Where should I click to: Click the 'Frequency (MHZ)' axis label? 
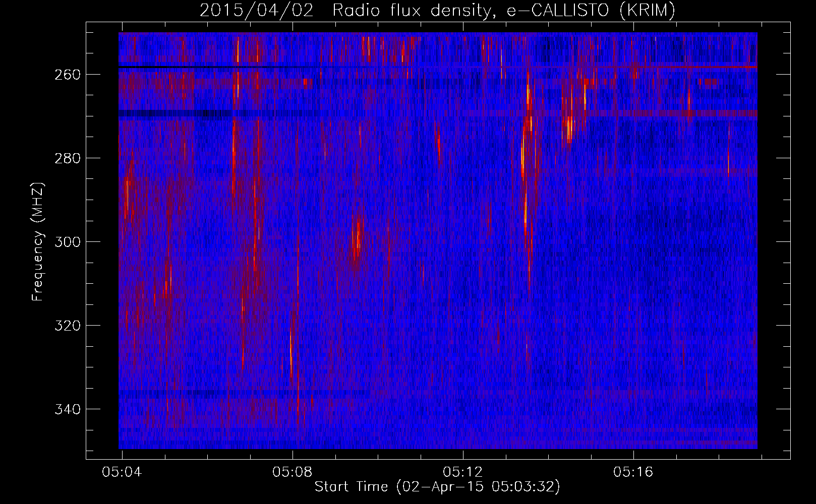click(x=38, y=241)
